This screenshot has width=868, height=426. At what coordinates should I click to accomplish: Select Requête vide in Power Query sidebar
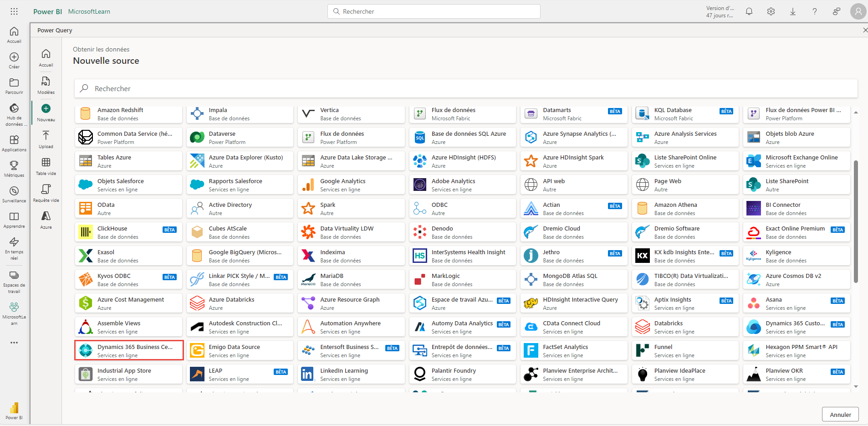[46, 194]
